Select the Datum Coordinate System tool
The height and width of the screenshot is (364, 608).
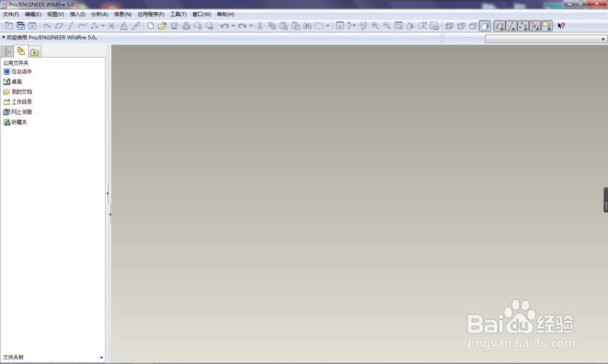click(x=111, y=26)
